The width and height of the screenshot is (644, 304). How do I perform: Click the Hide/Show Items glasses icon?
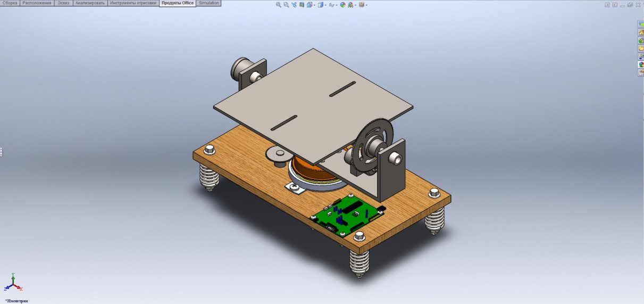point(332,5)
